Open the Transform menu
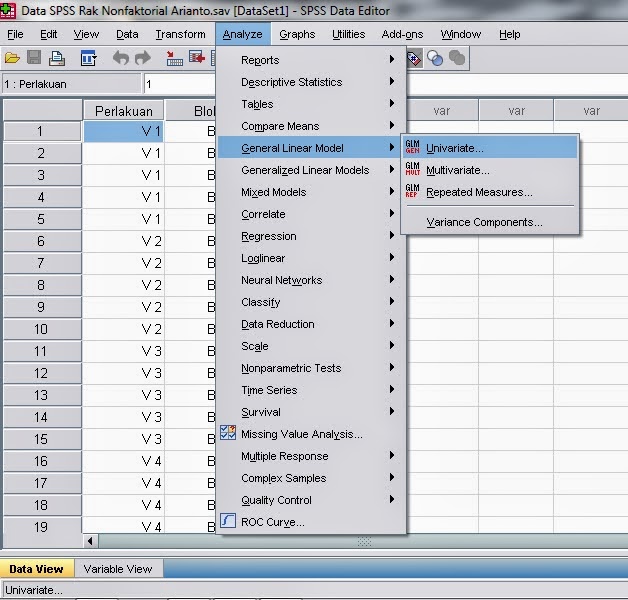Screen dimensions: 628x600 pos(180,34)
